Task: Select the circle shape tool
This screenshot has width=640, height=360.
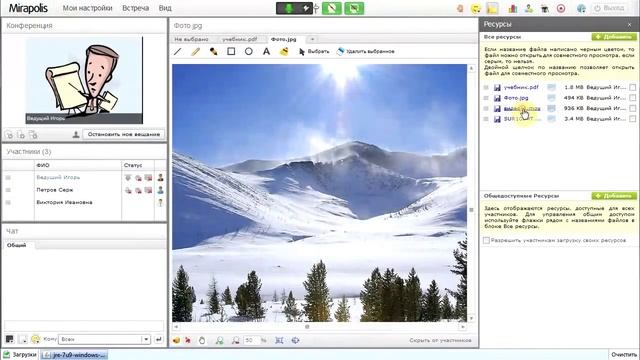Action: 249,51
